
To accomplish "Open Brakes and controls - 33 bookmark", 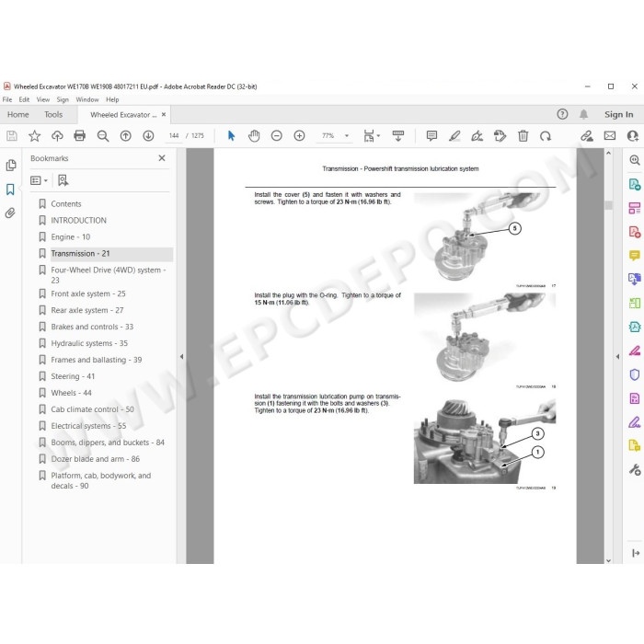I will tap(92, 327).
